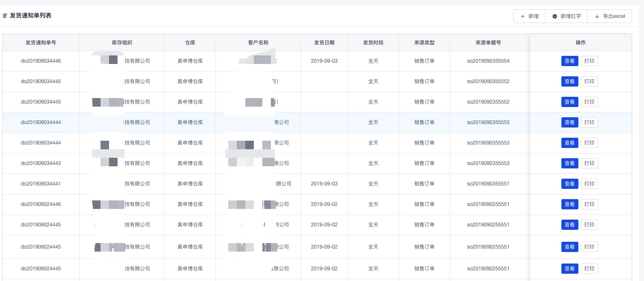Print delivery notice do201909034446
This screenshot has height=281, width=644.
coord(589,61)
